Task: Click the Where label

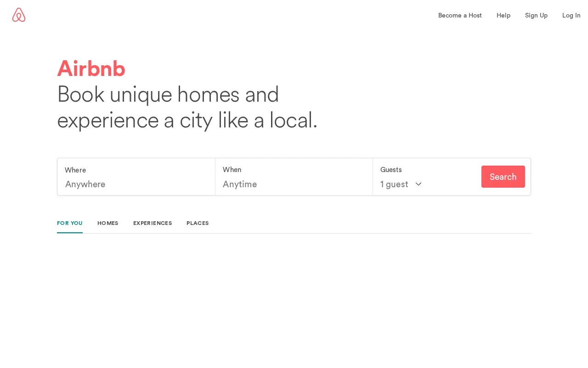Action: point(75,170)
